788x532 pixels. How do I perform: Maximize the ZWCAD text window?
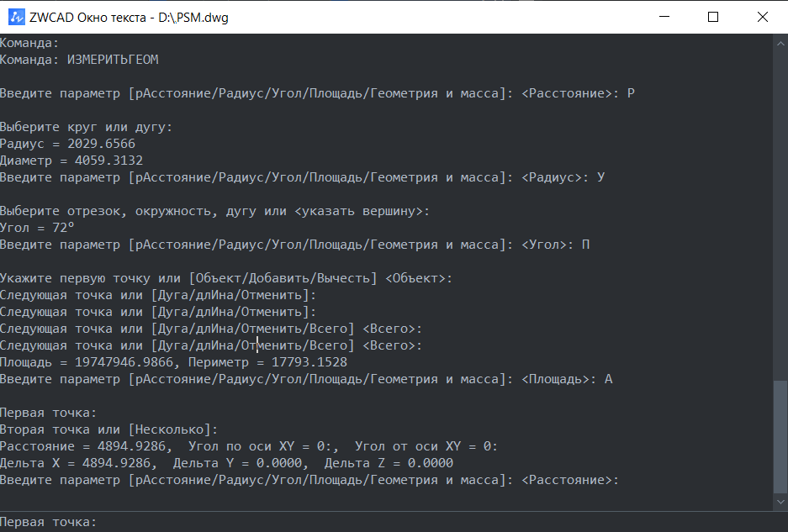[x=713, y=17]
